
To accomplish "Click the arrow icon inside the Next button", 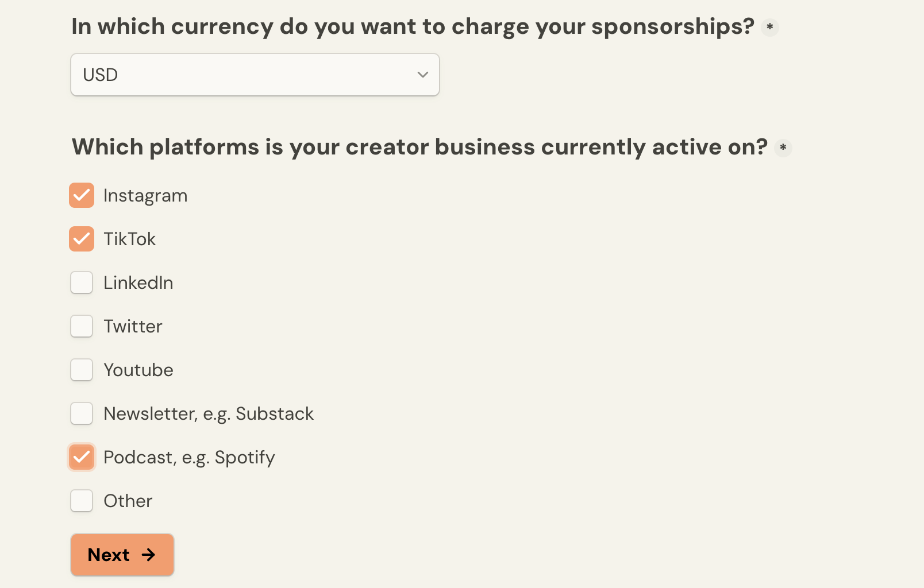I will click(149, 555).
